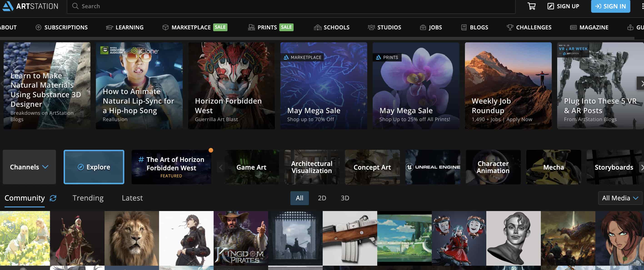Click the SIGN IN button
The height and width of the screenshot is (270, 644).
click(x=610, y=6)
